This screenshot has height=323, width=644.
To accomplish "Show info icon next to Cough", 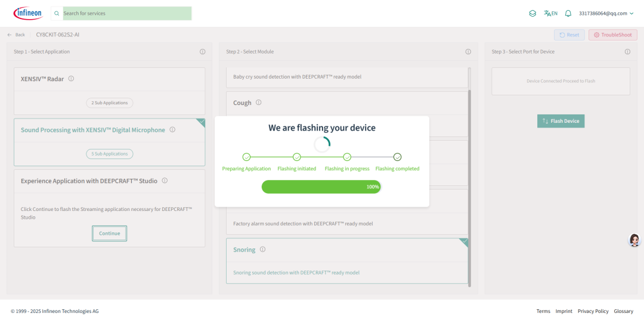I will tap(259, 102).
